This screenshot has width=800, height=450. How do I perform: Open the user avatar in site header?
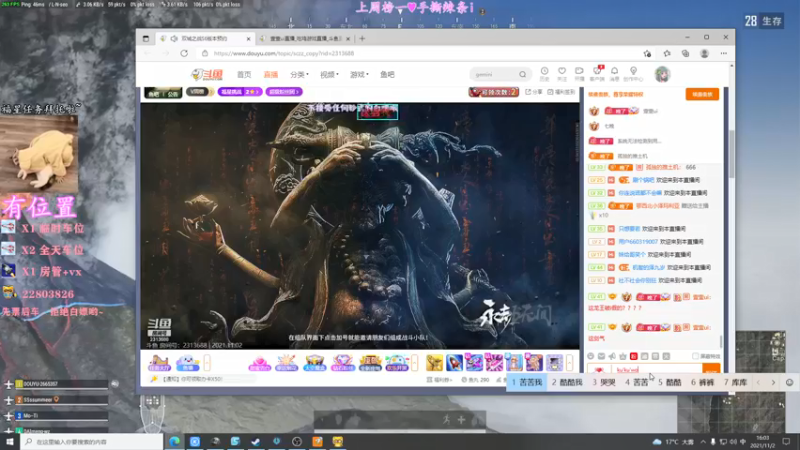[662, 74]
